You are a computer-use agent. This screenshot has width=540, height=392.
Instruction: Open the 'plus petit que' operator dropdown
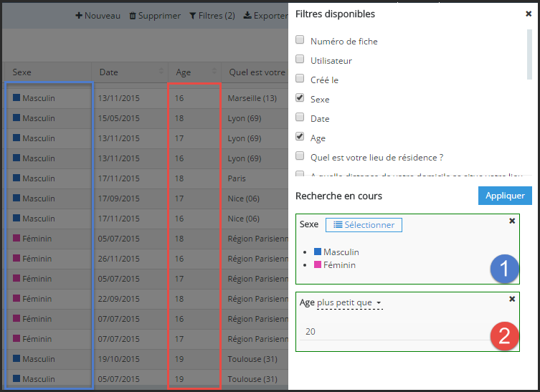(349, 303)
